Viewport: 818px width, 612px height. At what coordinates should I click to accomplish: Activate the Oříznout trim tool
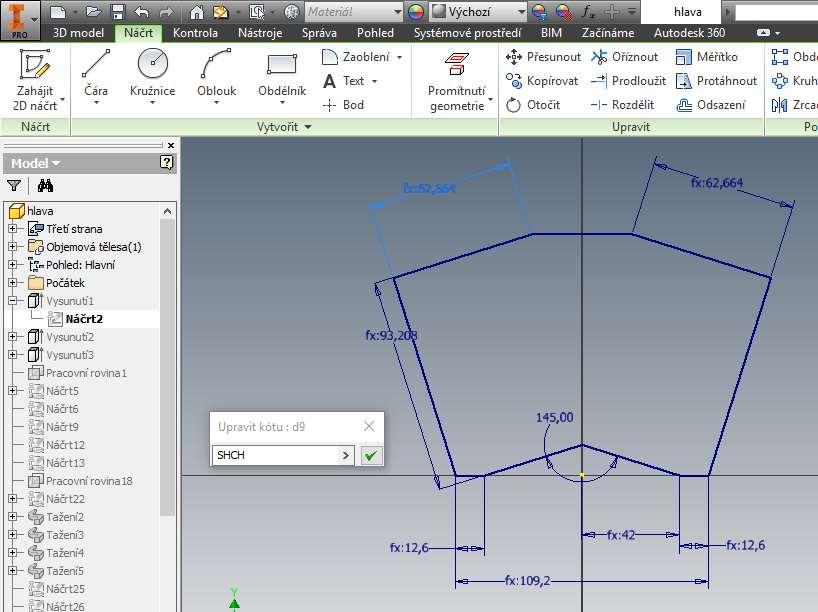(x=624, y=56)
